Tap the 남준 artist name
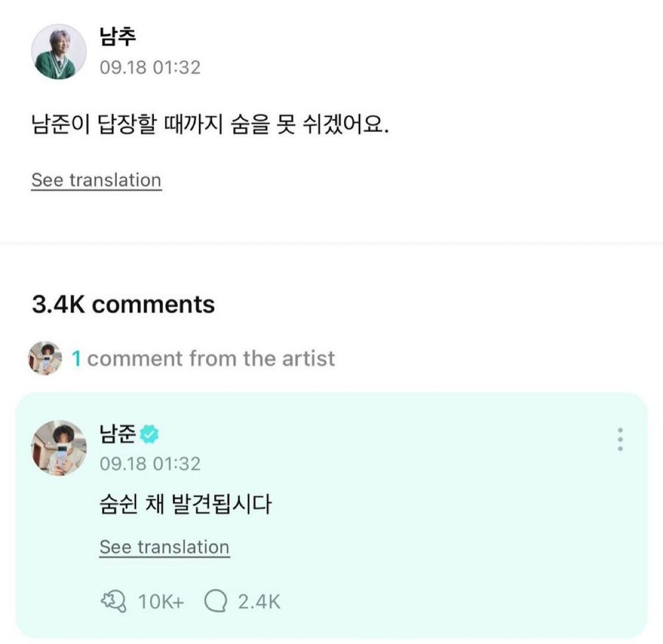Image resolution: width=663 pixels, height=644 pixels. 118,434
